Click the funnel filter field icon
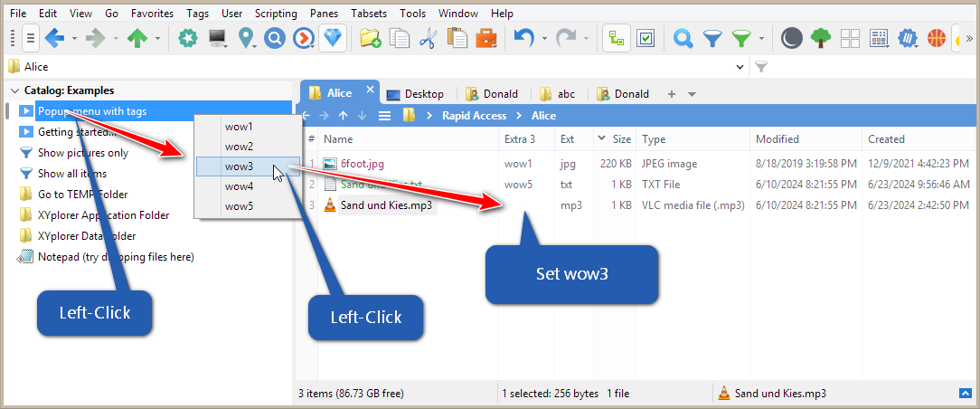 coord(761,66)
